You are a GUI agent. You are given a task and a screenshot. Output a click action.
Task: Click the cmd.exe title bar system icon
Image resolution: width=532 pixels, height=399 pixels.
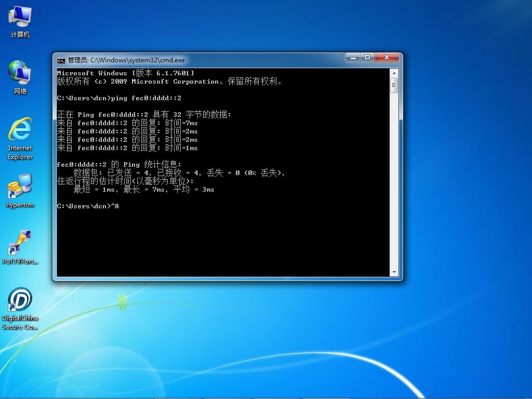coord(61,60)
